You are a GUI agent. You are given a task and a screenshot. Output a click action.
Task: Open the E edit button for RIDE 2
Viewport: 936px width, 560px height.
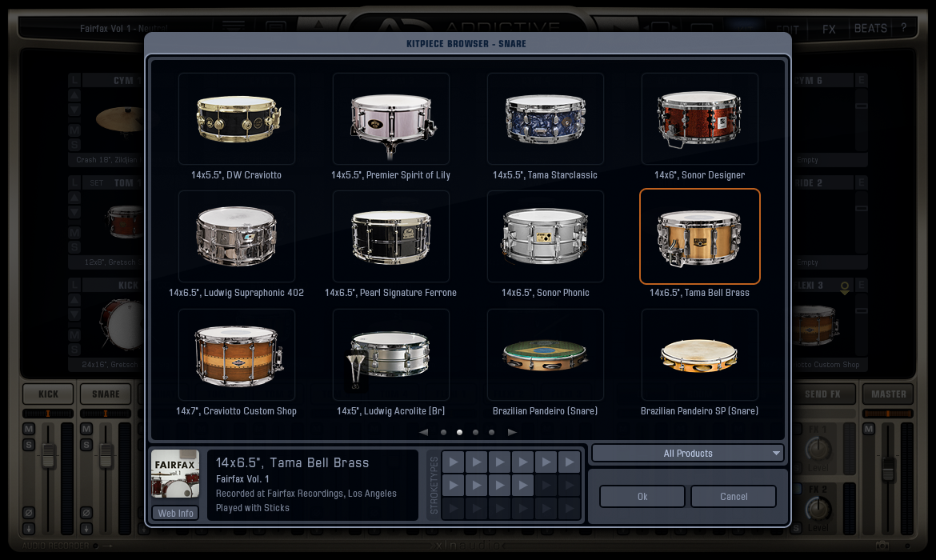coord(862,182)
